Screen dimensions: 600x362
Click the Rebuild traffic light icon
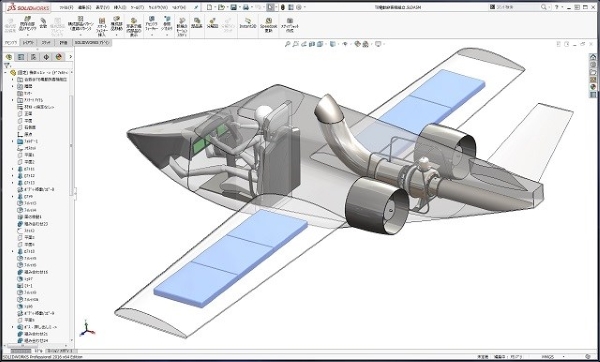(283, 7)
